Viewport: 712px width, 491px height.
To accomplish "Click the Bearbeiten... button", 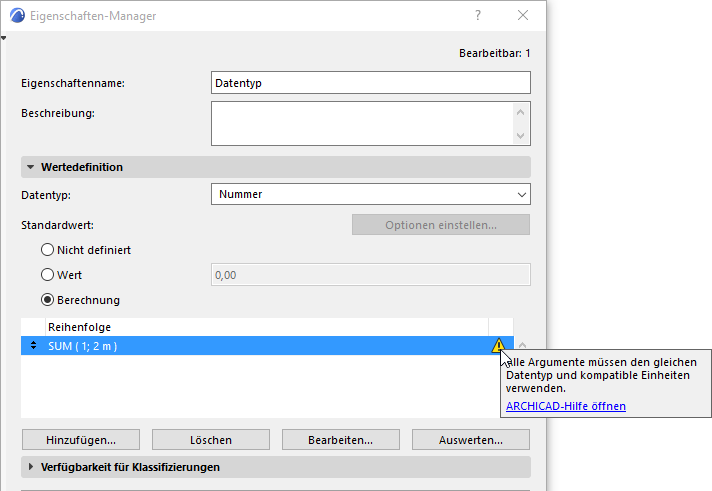I will coord(341,440).
